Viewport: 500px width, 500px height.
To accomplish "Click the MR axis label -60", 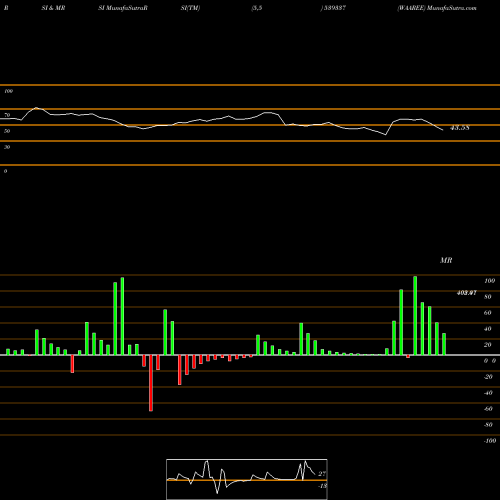I will pyautogui.click(x=488, y=409).
